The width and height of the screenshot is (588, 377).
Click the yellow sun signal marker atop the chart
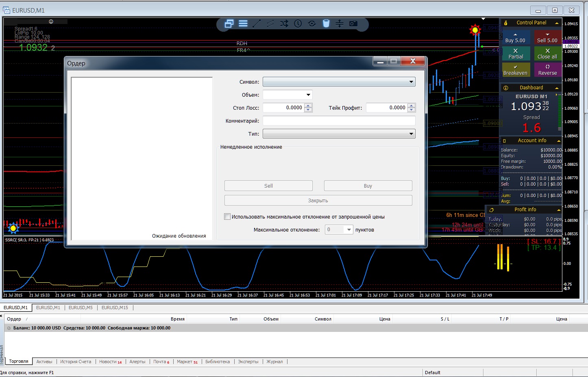[475, 30]
